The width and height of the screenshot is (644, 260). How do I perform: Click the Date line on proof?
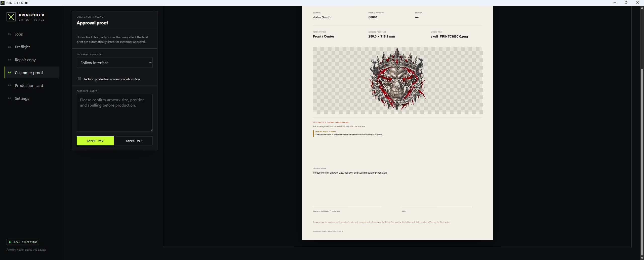[x=436, y=207]
